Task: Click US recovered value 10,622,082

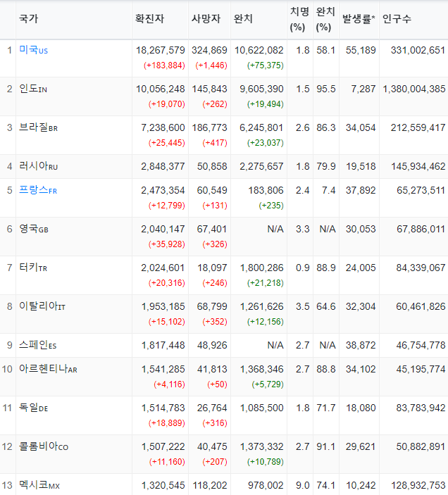Action: [x=259, y=50]
